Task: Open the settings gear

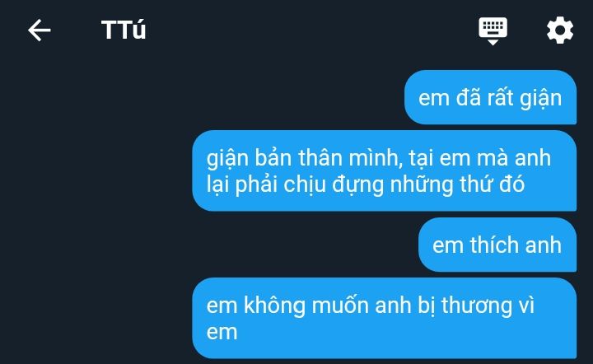Action: 560,30
